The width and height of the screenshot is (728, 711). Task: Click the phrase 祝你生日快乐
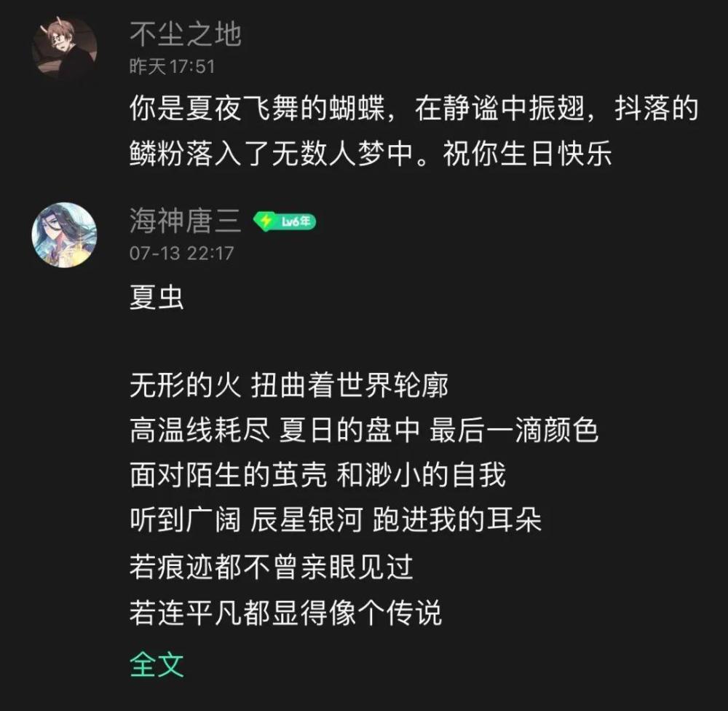pyautogui.click(x=527, y=154)
